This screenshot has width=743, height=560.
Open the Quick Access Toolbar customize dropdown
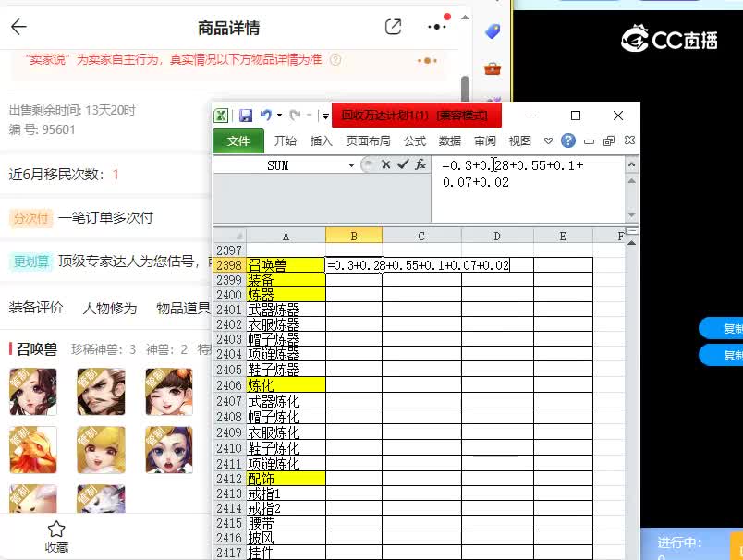point(325,115)
